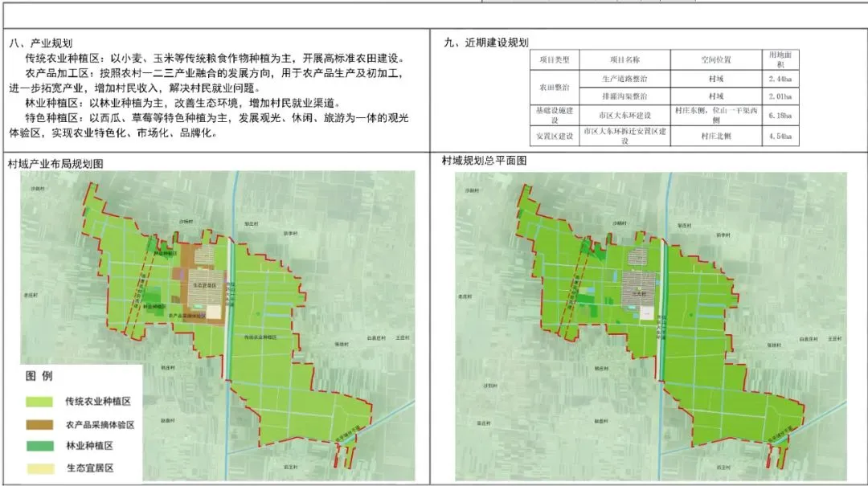Screen dimensions: 868x486
Task: Click the 农田整治 project type cell
Action: coord(554,87)
